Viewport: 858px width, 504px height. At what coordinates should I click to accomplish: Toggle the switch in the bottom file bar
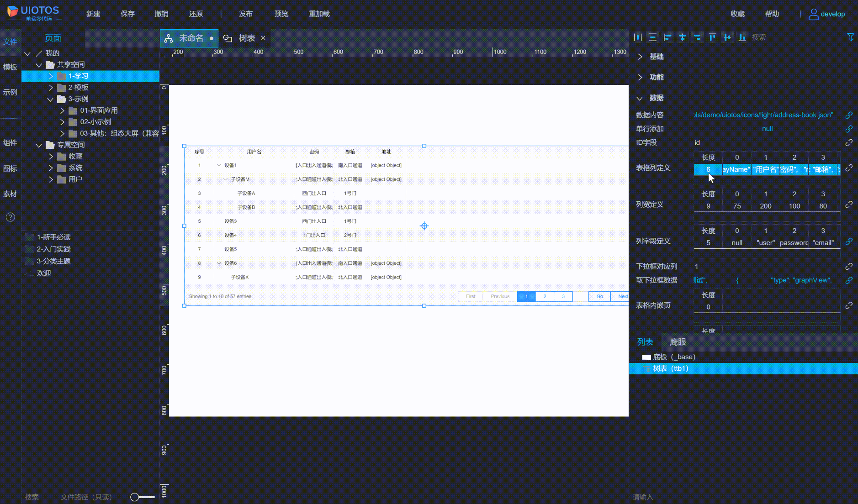(142, 497)
